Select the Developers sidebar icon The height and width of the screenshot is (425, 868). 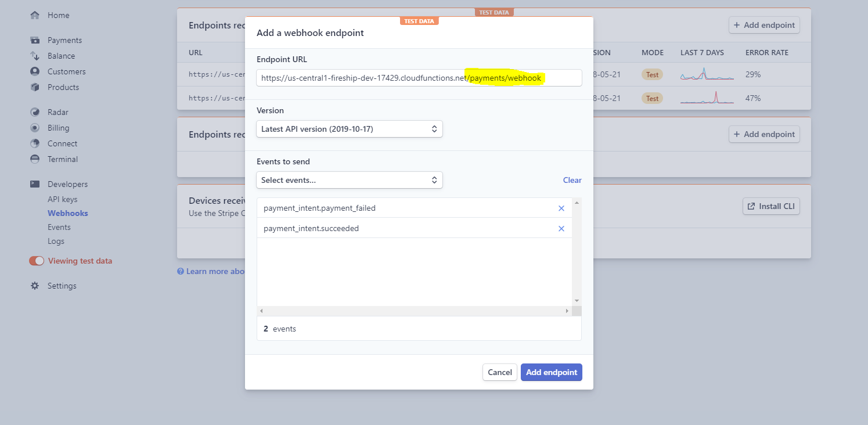click(36, 183)
